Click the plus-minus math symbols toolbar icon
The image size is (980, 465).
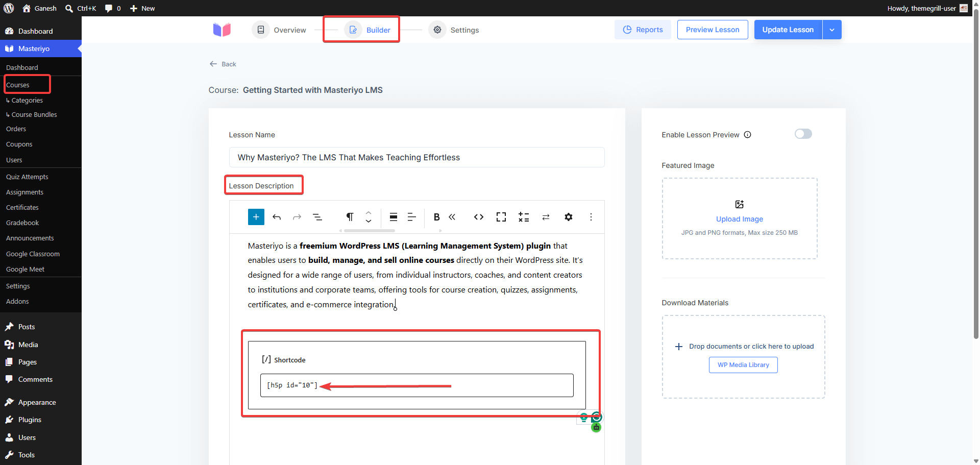pos(524,217)
